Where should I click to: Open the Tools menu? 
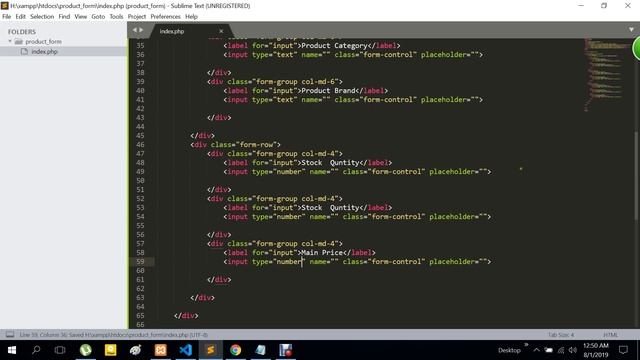[116, 17]
